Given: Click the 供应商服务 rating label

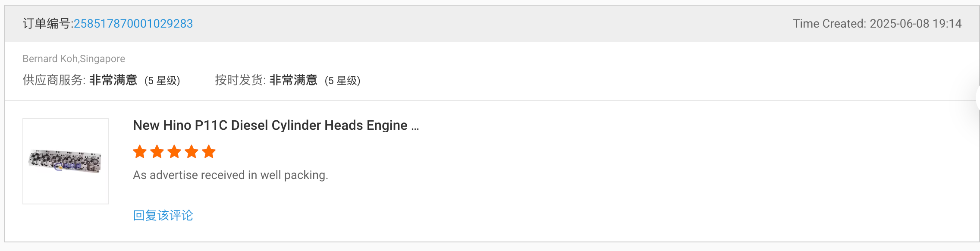Looking at the screenshot, I should (54, 80).
